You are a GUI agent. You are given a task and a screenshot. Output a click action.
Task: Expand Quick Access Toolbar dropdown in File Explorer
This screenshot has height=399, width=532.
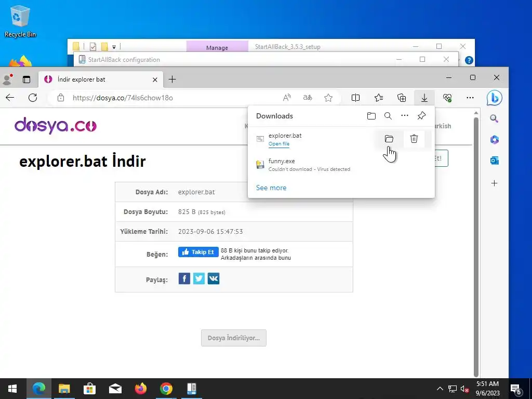tap(114, 47)
